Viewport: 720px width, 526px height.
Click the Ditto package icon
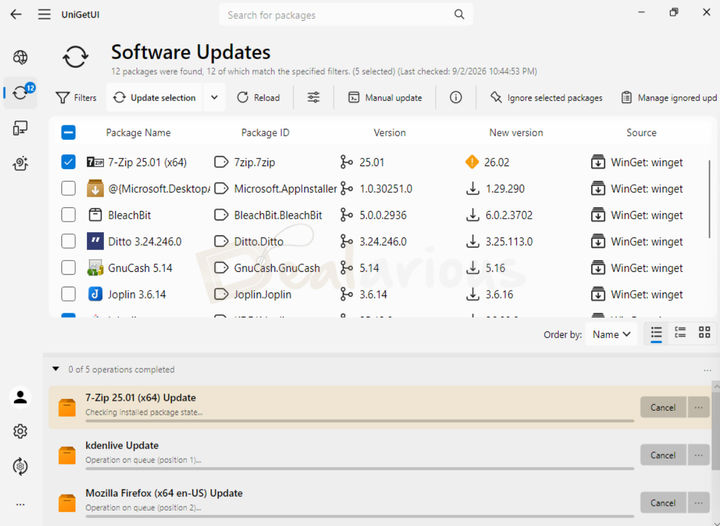coord(95,241)
